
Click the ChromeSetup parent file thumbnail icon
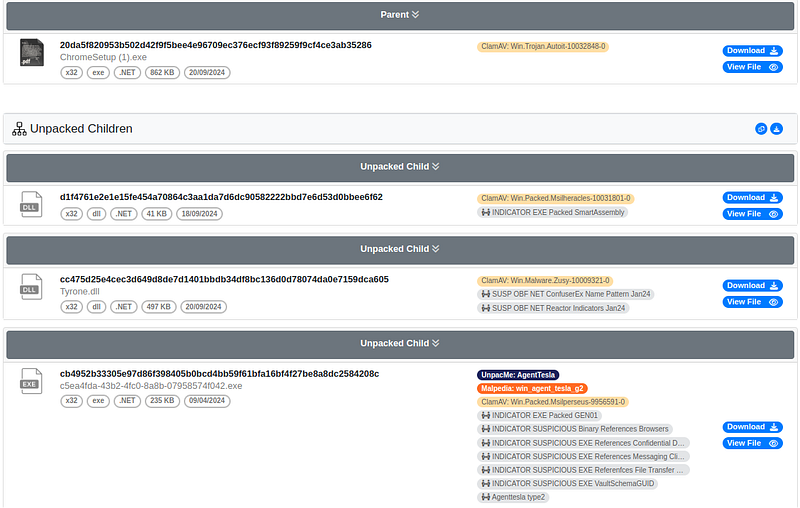pyautogui.click(x=32, y=53)
